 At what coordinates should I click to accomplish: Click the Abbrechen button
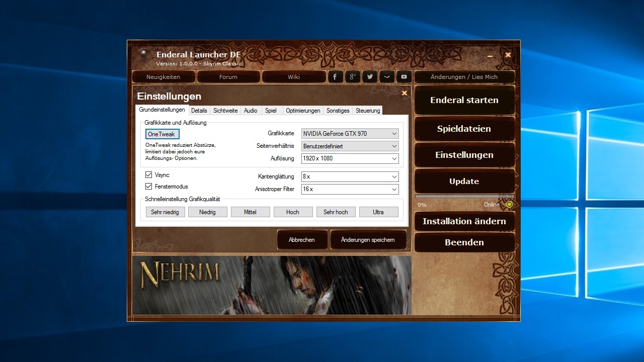click(x=302, y=240)
